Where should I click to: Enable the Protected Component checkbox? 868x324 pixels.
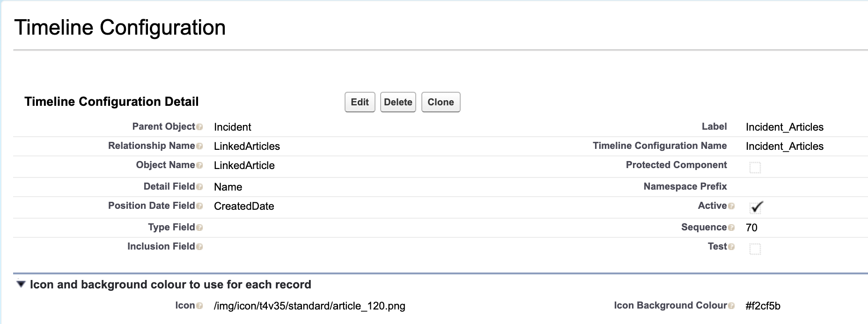point(755,167)
